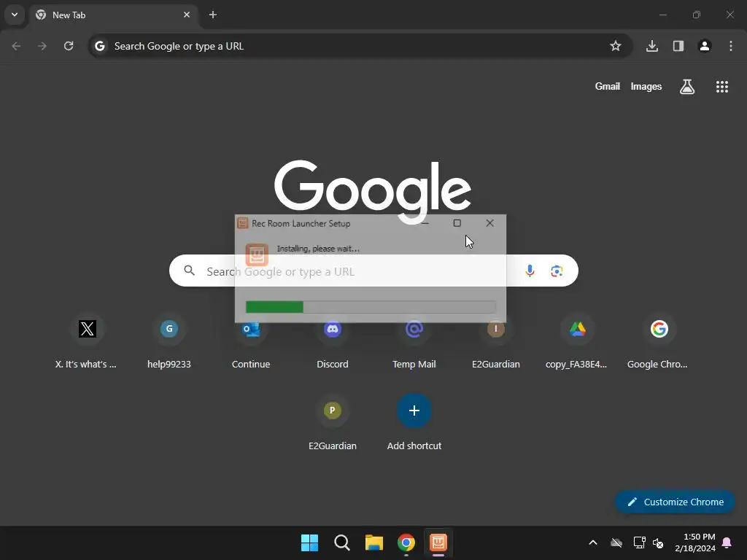This screenshot has width=747, height=560.
Task: Open the Gmail link
Action: [x=608, y=86]
